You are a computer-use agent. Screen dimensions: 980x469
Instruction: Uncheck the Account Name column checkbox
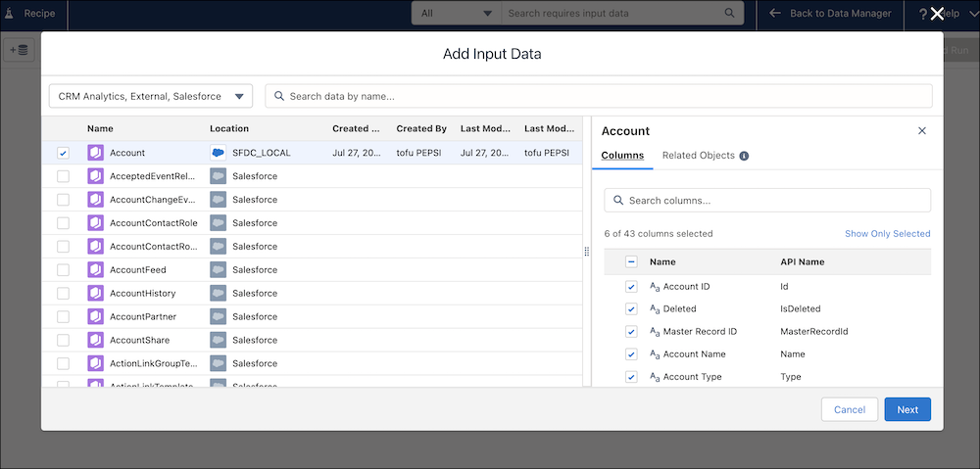[631, 354]
